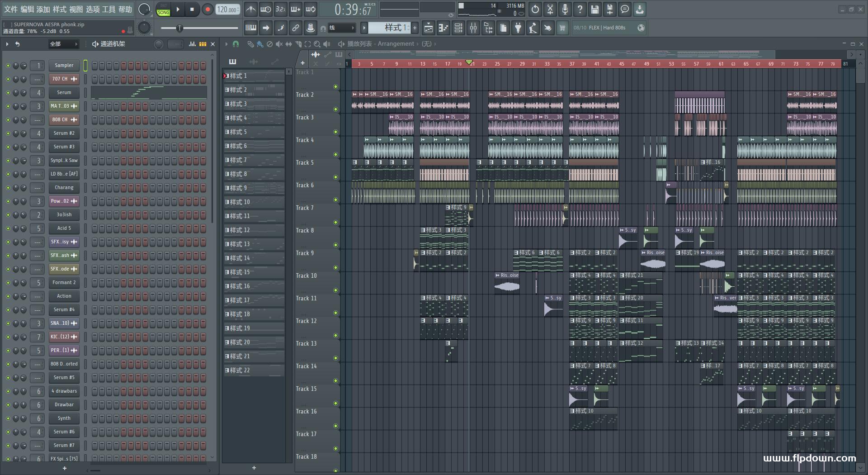Select the 4 drawbars channel button
868x475 pixels.
[64, 391]
